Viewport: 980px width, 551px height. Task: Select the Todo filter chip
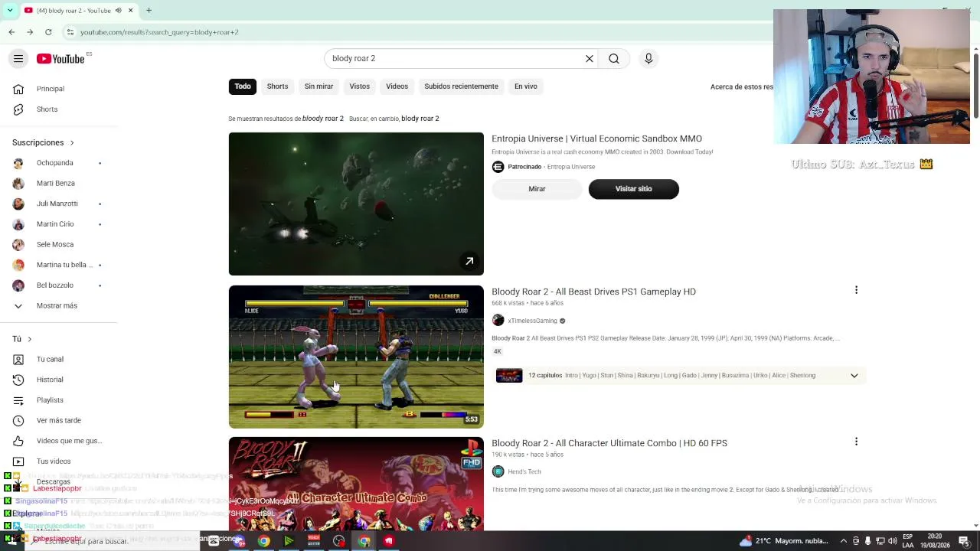point(243,86)
